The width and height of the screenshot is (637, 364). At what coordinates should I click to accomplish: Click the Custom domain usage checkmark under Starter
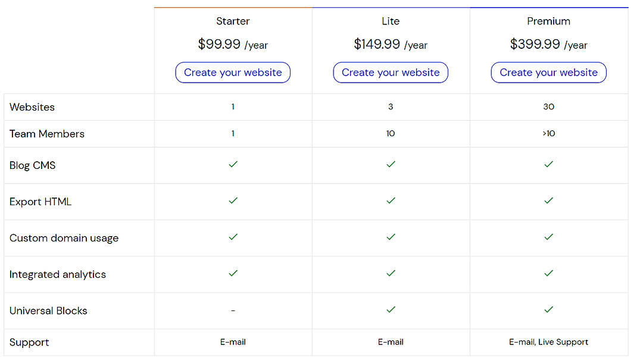click(x=233, y=237)
